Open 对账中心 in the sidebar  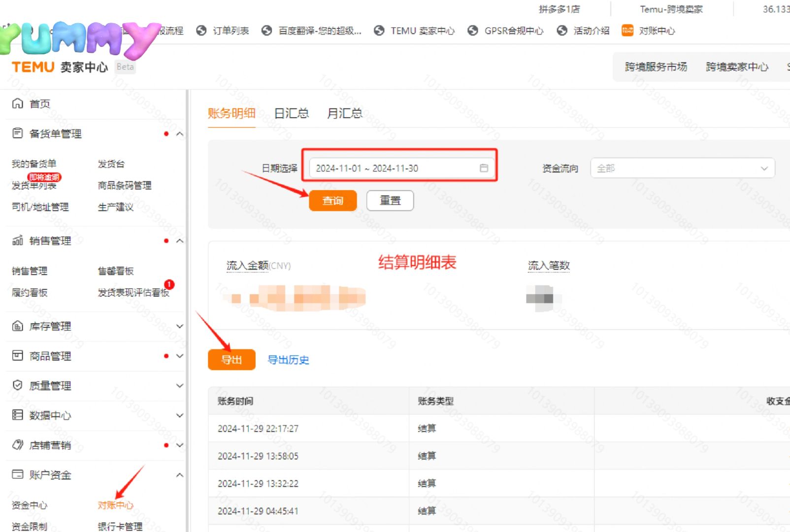pyautogui.click(x=115, y=505)
